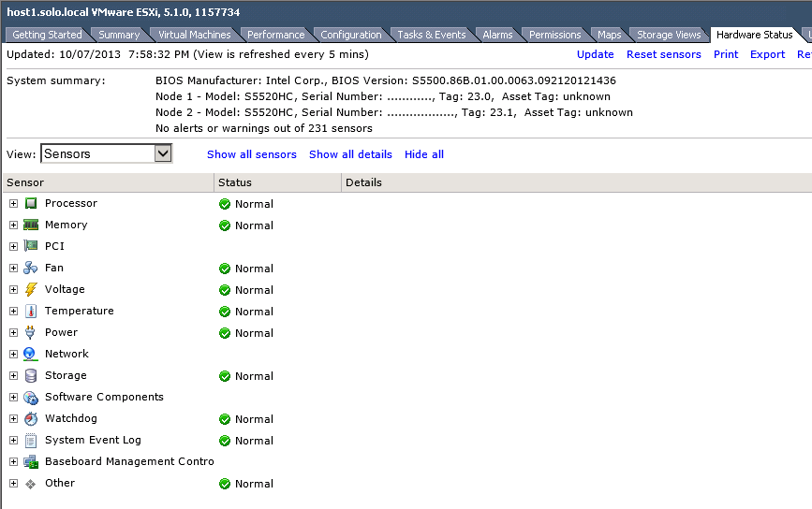Click the System Event Log document icon

tap(31, 440)
